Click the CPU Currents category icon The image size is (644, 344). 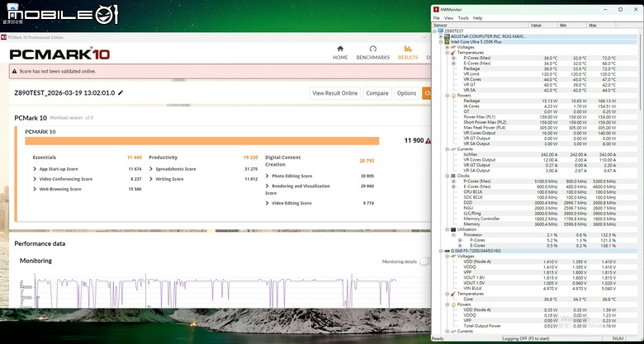[x=453, y=149]
